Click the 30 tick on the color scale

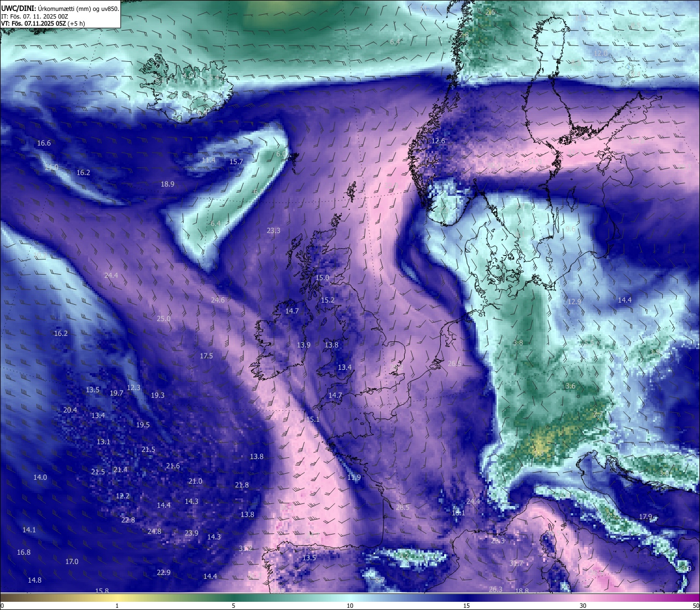point(583,606)
